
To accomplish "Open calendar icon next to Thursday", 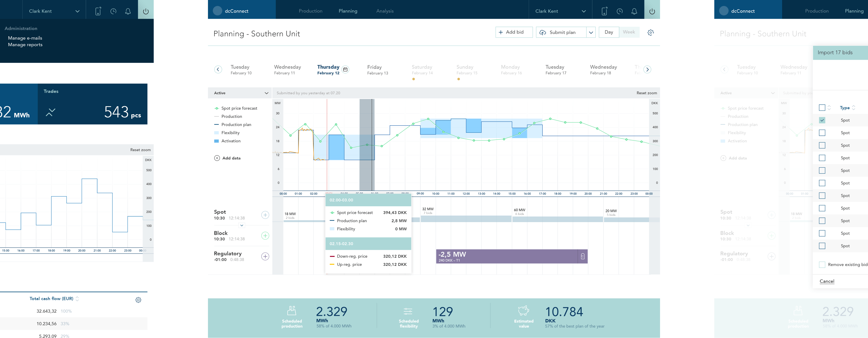I will coord(345,69).
